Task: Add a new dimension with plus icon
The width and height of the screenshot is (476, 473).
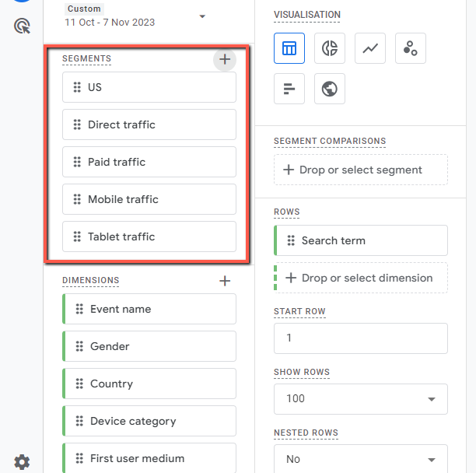Action: click(x=225, y=281)
